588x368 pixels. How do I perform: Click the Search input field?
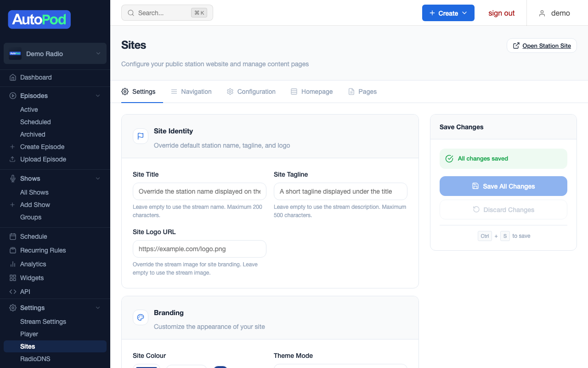(167, 12)
